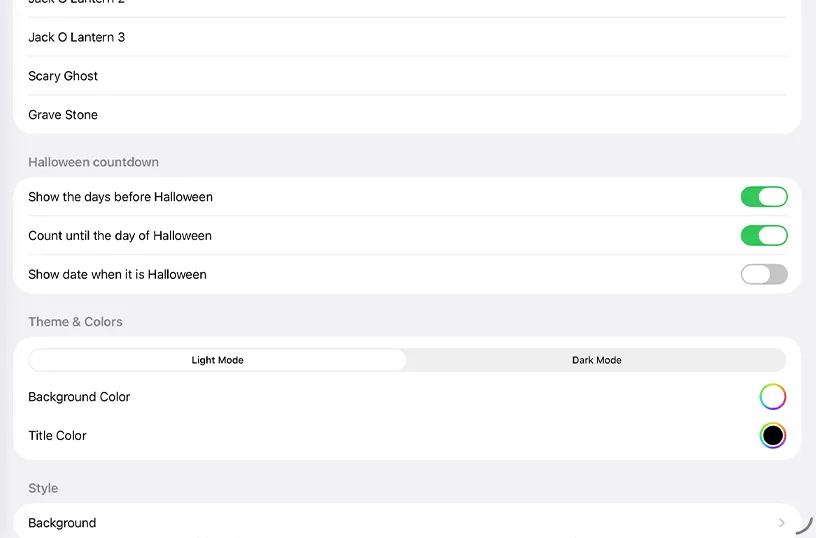
Task: Open the Title Color picker well
Action: click(x=773, y=435)
